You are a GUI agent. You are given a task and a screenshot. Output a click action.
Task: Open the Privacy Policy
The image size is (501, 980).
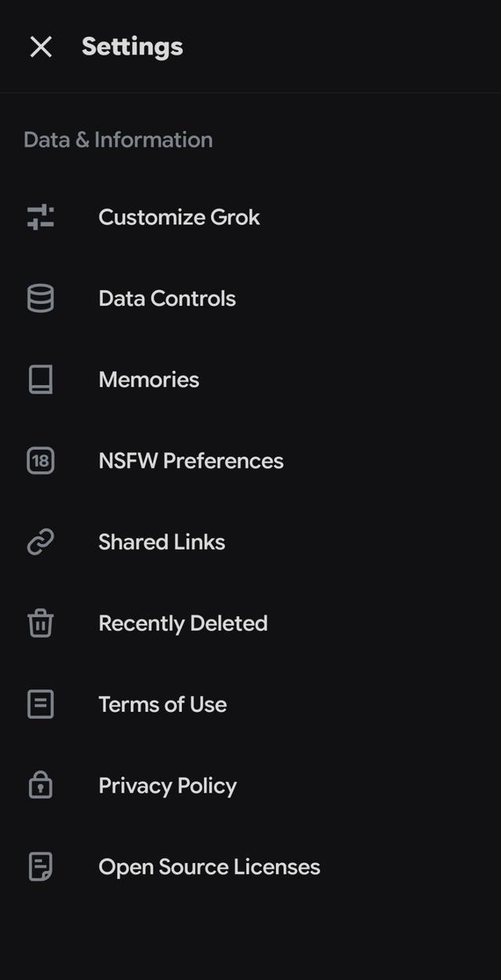click(167, 786)
